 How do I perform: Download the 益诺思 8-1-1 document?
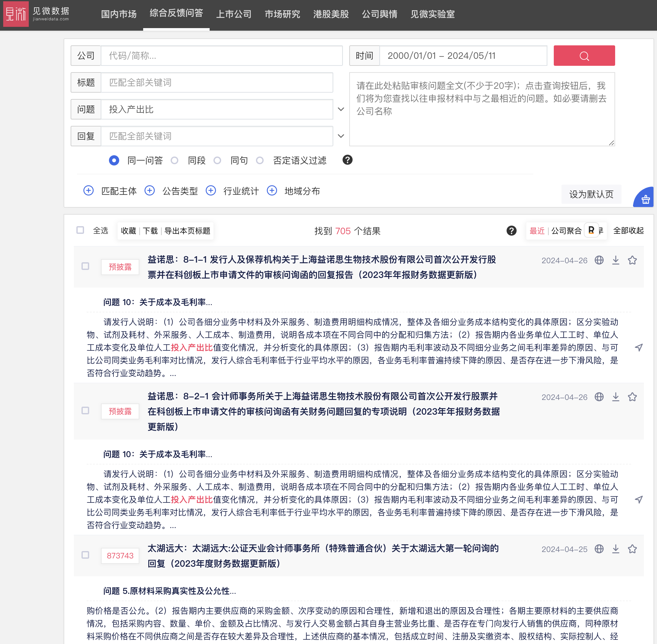point(615,260)
